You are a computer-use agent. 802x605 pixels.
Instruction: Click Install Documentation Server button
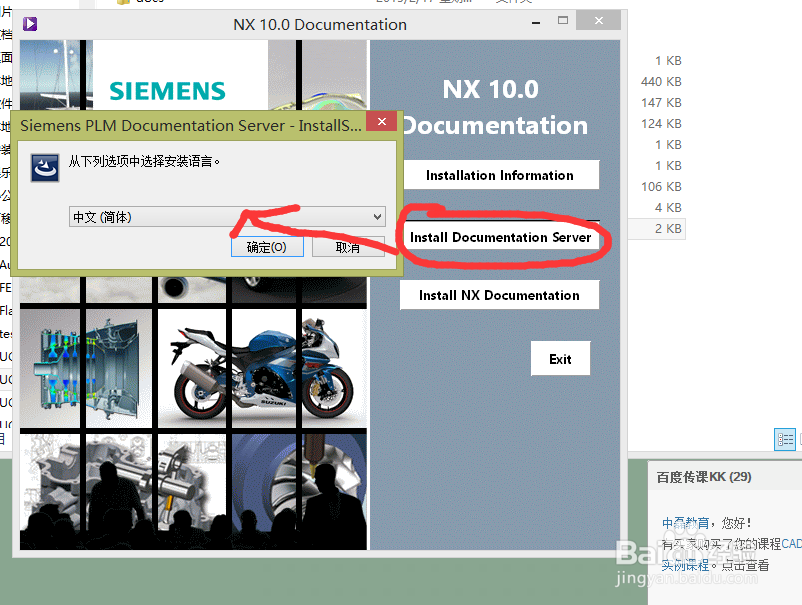[501, 237]
